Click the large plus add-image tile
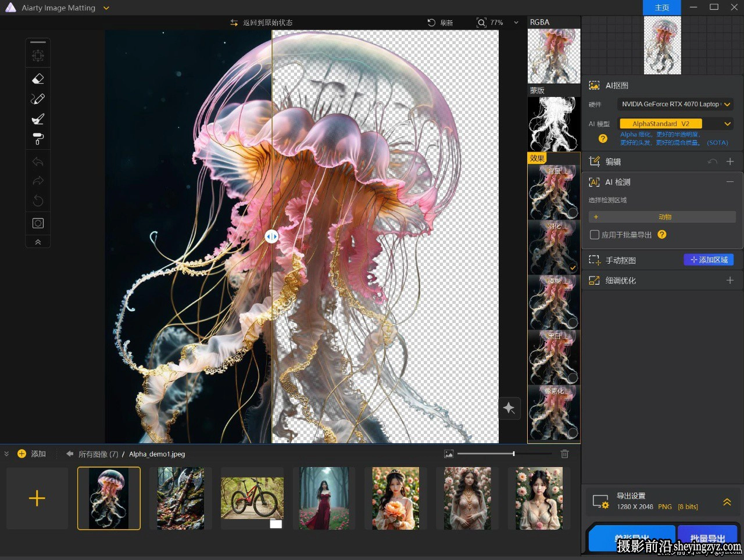744x560 pixels. click(x=37, y=498)
